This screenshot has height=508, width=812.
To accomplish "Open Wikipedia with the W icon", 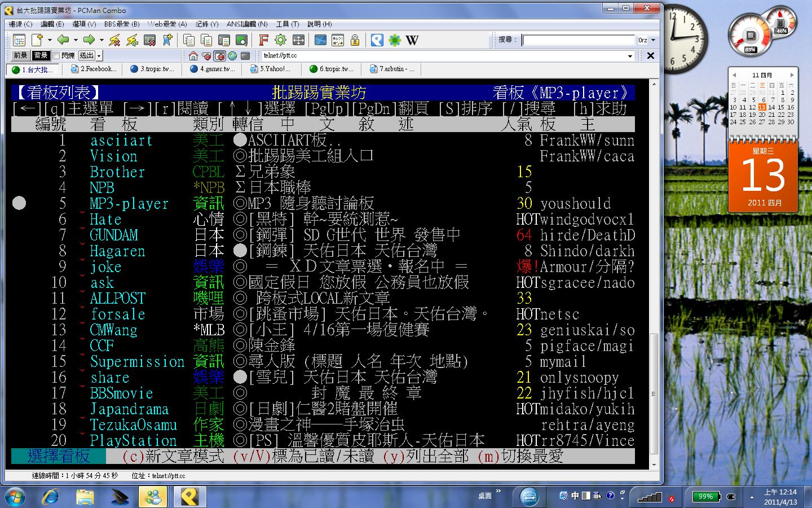I will (412, 40).
